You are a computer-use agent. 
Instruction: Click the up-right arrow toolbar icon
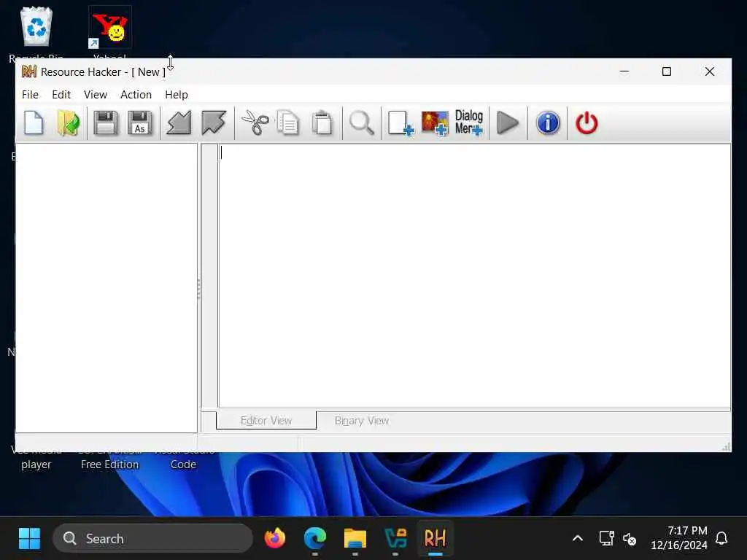point(214,122)
